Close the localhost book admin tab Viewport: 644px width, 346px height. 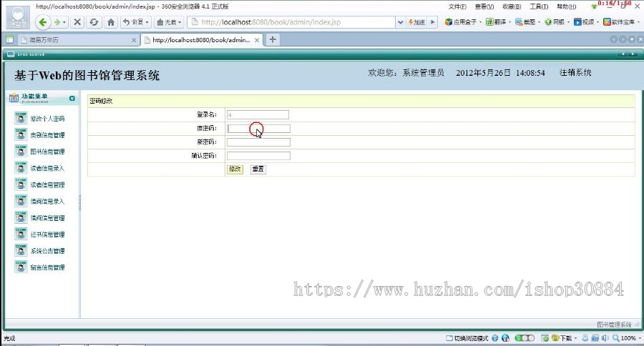click(x=257, y=40)
